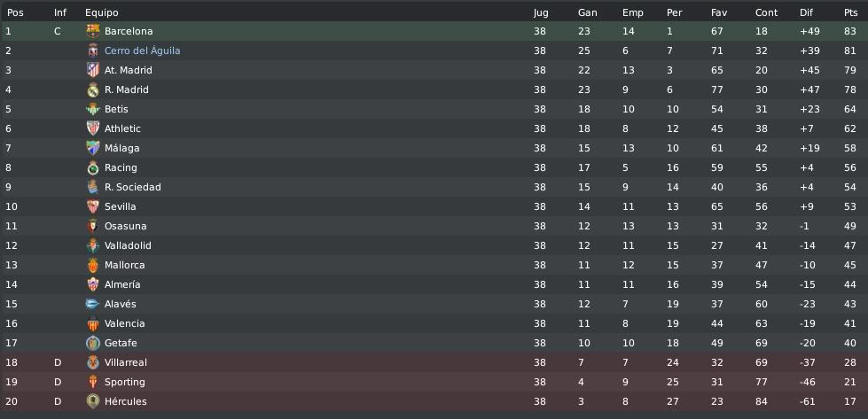This screenshot has width=868, height=419.
Task: Click the Valencia club crest
Action: (x=93, y=323)
